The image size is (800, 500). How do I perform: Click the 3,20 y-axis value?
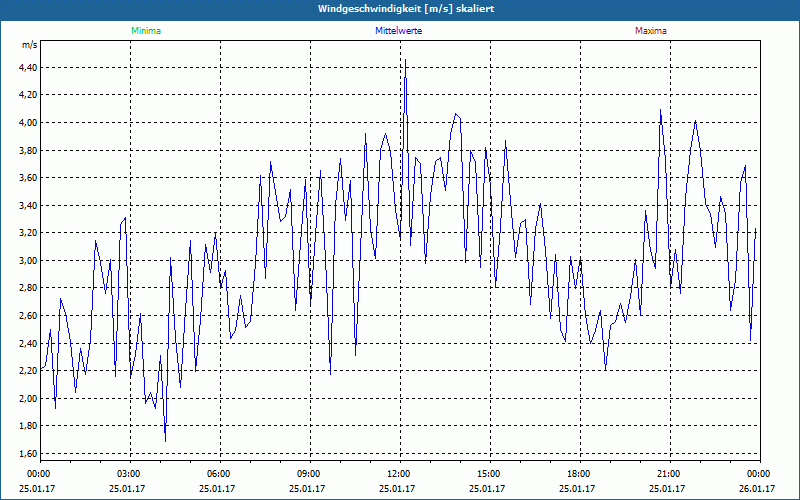[x=29, y=233]
